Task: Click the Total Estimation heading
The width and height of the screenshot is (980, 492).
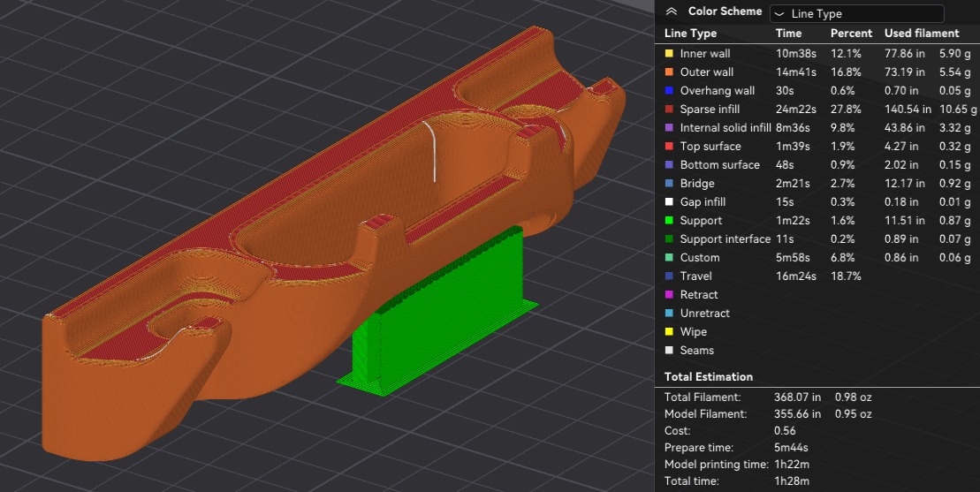Action: (x=709, y=376)
